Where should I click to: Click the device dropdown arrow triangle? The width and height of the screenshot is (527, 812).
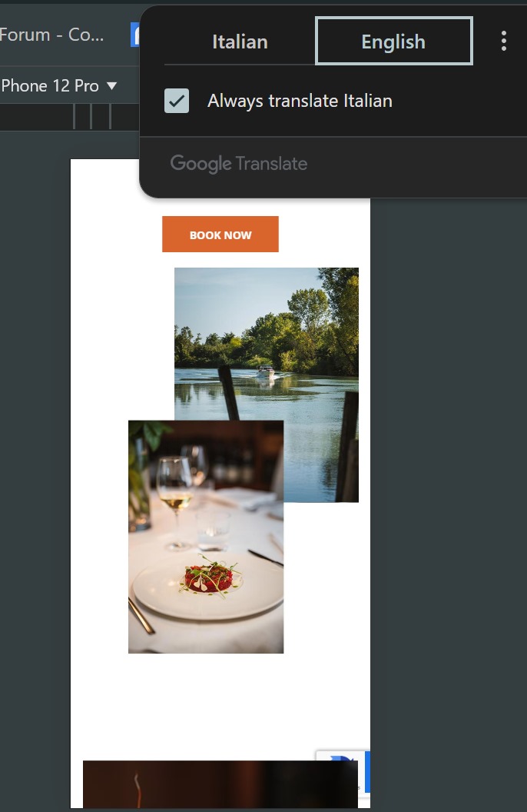click(x=111, y=86)
